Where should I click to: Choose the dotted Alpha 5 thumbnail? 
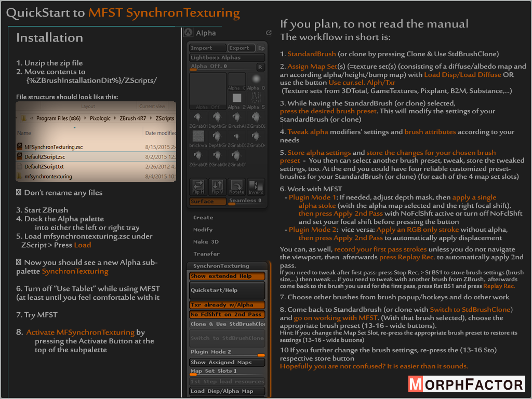point(256,101)
